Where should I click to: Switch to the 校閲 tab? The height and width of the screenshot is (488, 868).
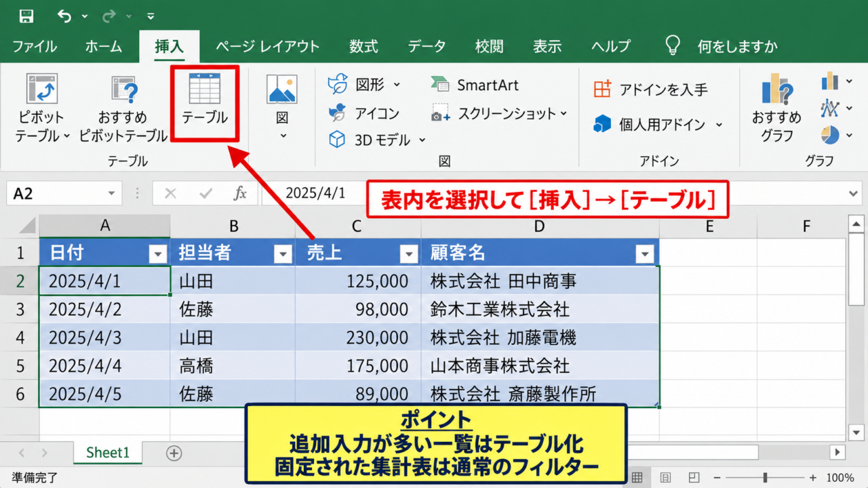pos(489,46)
